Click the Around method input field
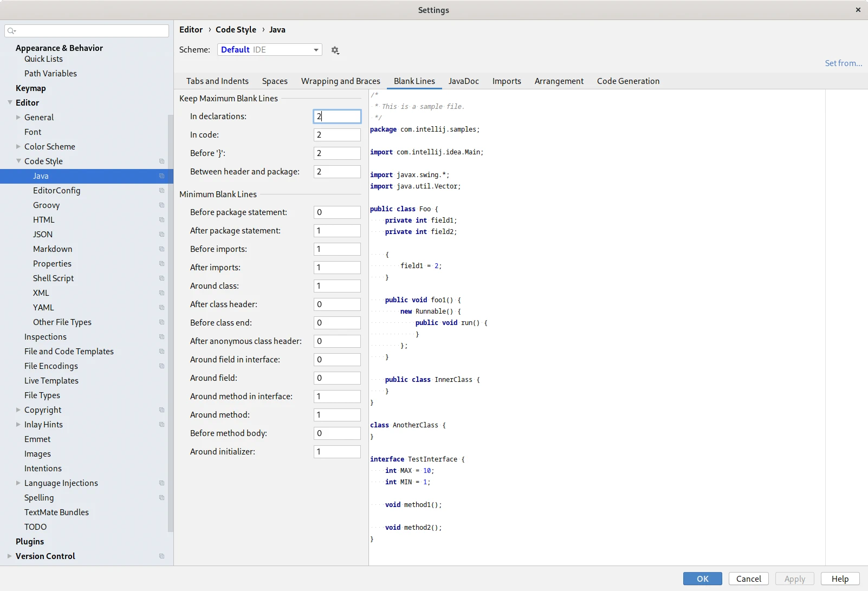 click(x=336, y=415)
